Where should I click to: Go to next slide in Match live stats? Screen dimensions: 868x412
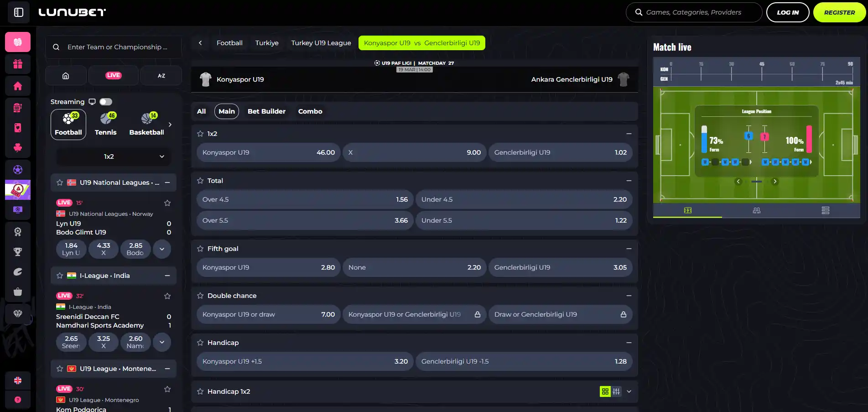pos(774,182)
